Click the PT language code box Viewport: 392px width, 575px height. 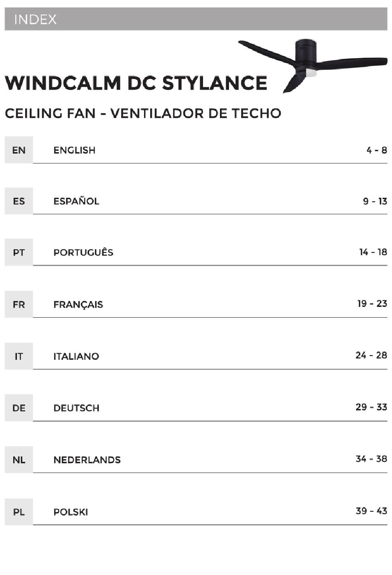[19, 252]
